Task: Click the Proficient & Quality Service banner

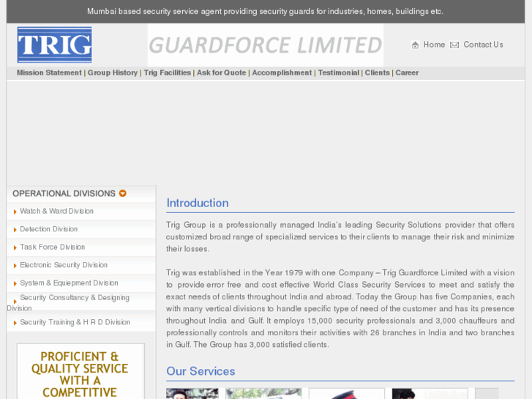Action: click(x=80, y=371)
